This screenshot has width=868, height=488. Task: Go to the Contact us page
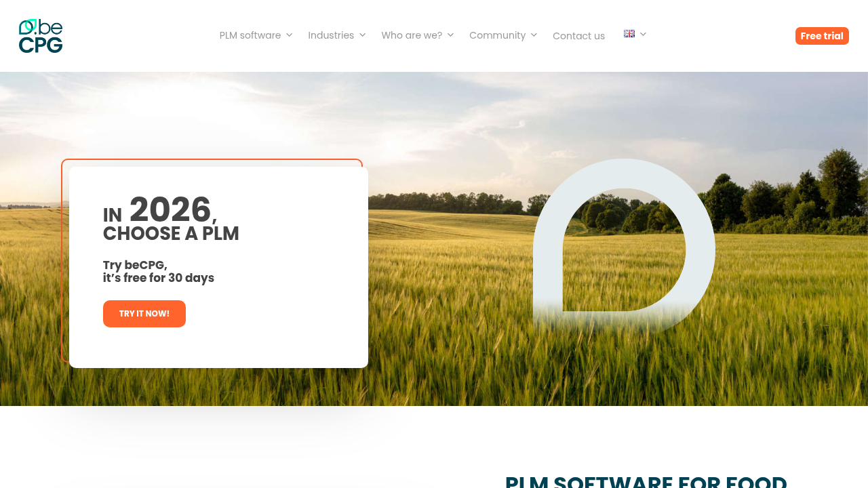(x=578, y=36)
